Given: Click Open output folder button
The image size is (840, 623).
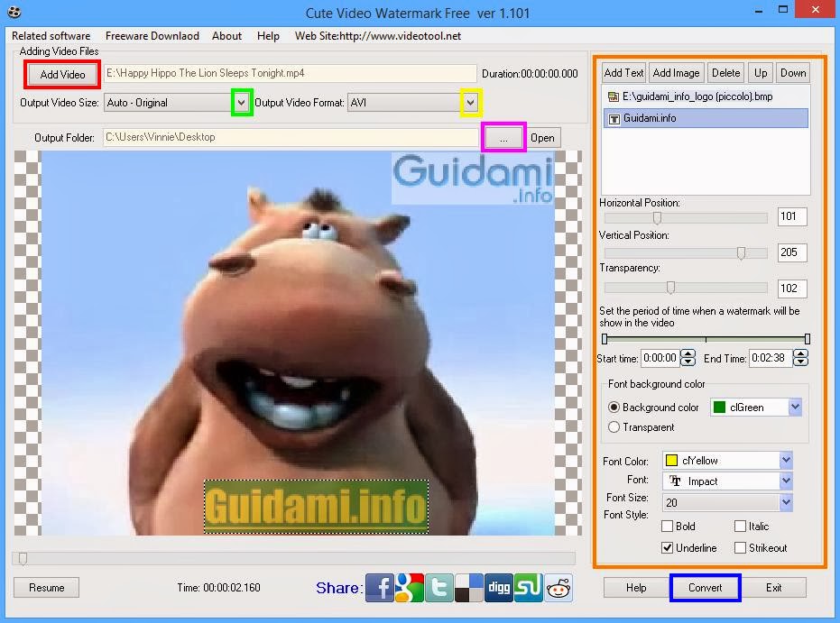Looking at the screenshot, I should click(542, 138).
